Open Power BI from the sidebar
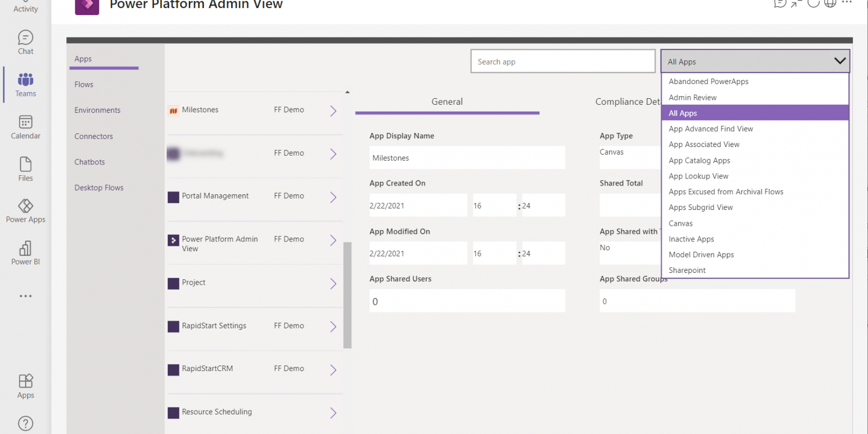Viewport: 868px width, 434px height. click(x=25, y=253)
